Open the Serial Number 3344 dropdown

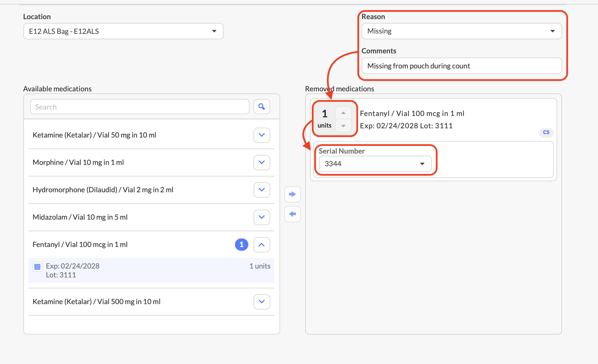[x=375, y=164]
